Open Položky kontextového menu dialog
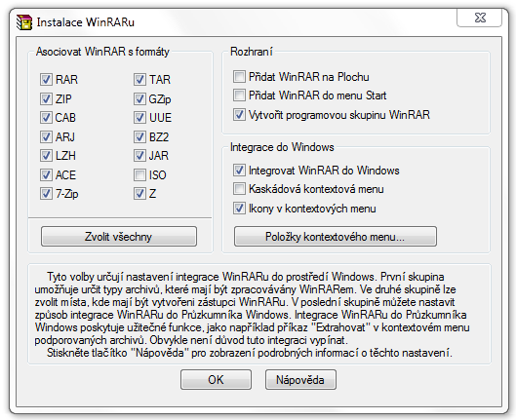This screenshot has width=516, height=420. click(x=336, y=236)
